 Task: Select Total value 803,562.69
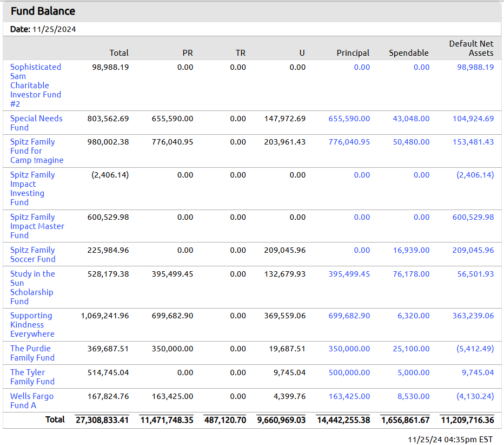point(108,119)
